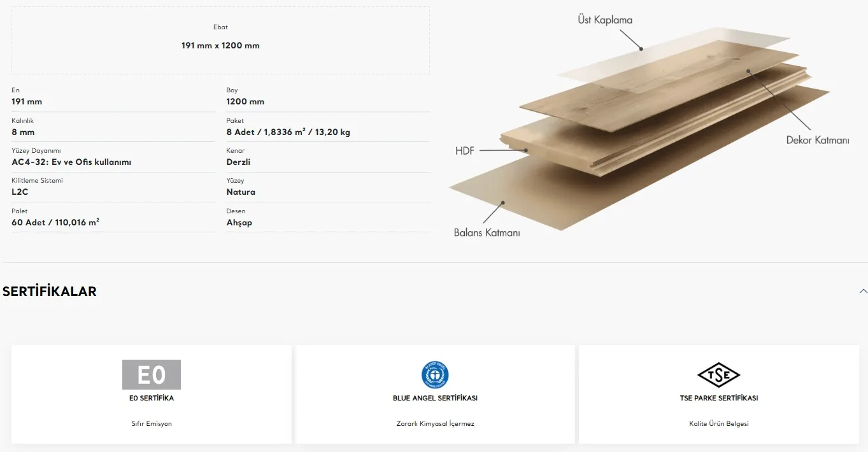Click the En value '191 mm'
The height and width of the screenshot is (452, 868).
pos(27,102)
